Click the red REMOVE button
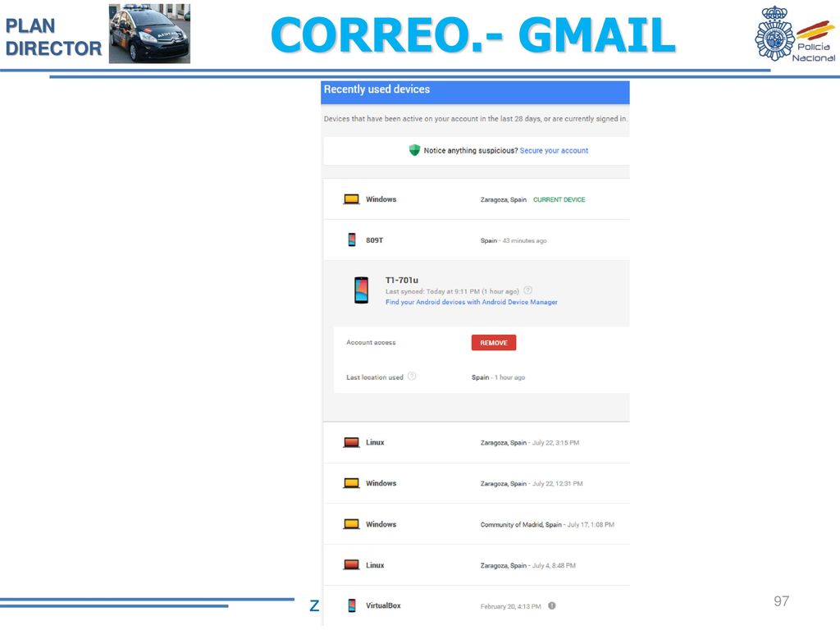The image size is (840, 630). tap(494, 343)
